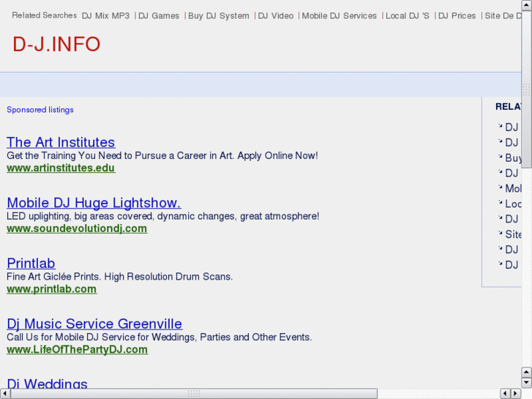Image resolution: width=532 pixels, height=399 pixels.
Task: Click the Art Institutes description text
Action: (162, 155)
